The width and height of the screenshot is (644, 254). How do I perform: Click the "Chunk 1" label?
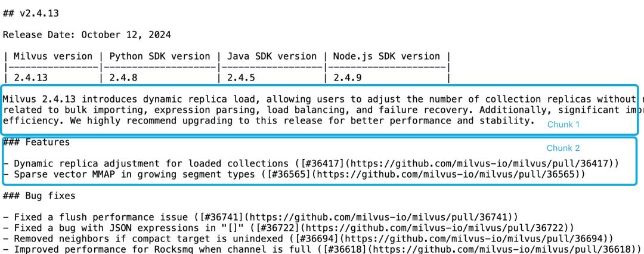(563, 125)
